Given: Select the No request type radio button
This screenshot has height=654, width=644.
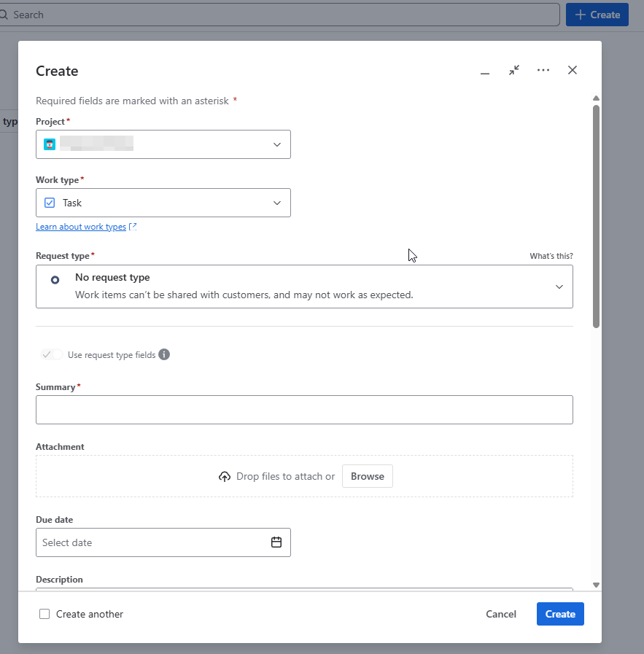Looking at the screenshot, I should 55,279.
